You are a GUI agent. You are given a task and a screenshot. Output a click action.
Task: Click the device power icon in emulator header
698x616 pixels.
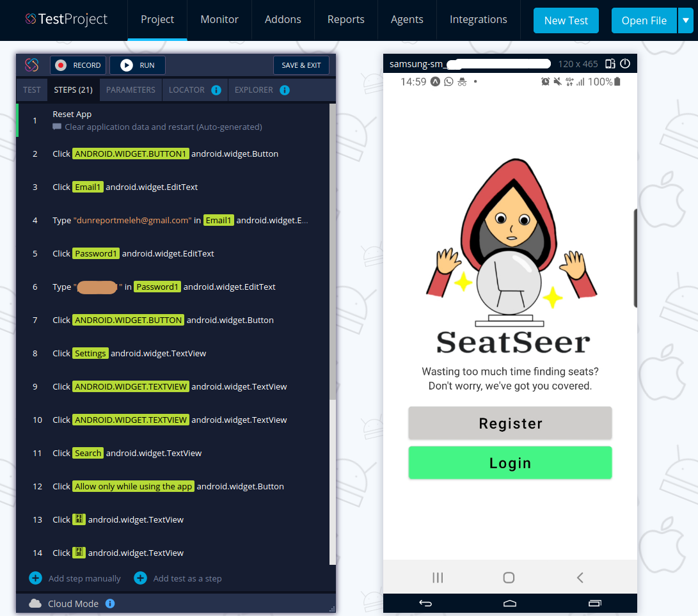click(x=625, y=64)
